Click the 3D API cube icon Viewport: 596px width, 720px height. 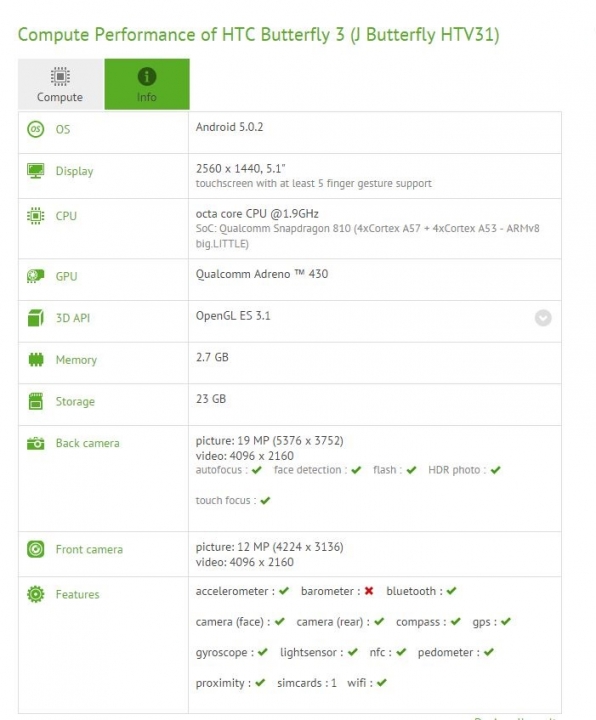coord(35,318)
